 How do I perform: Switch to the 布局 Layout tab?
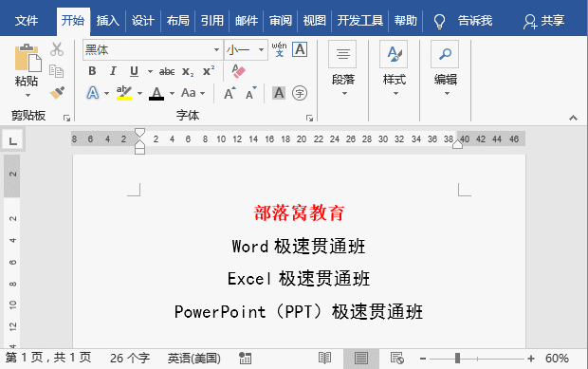(177, 21)
